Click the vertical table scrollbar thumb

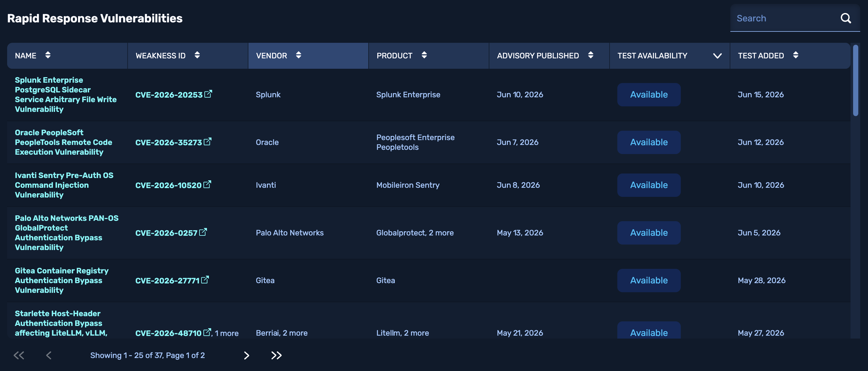point(856,80)
